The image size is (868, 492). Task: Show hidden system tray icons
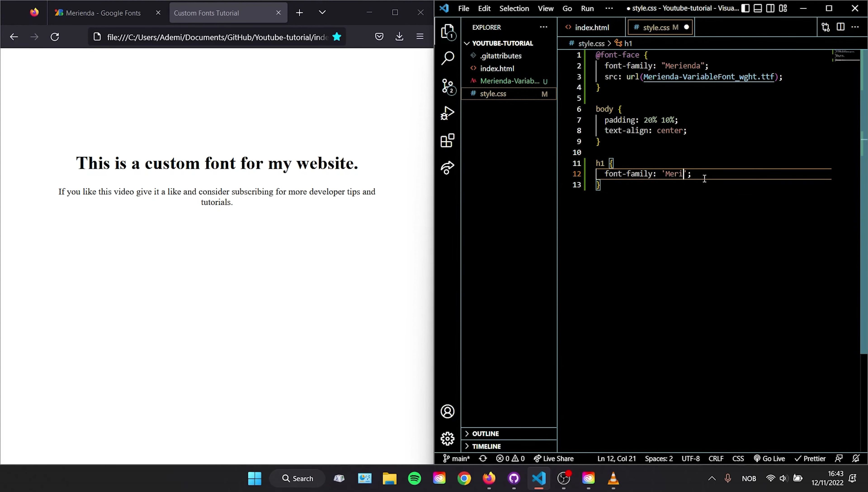click(x=712, y=478)
